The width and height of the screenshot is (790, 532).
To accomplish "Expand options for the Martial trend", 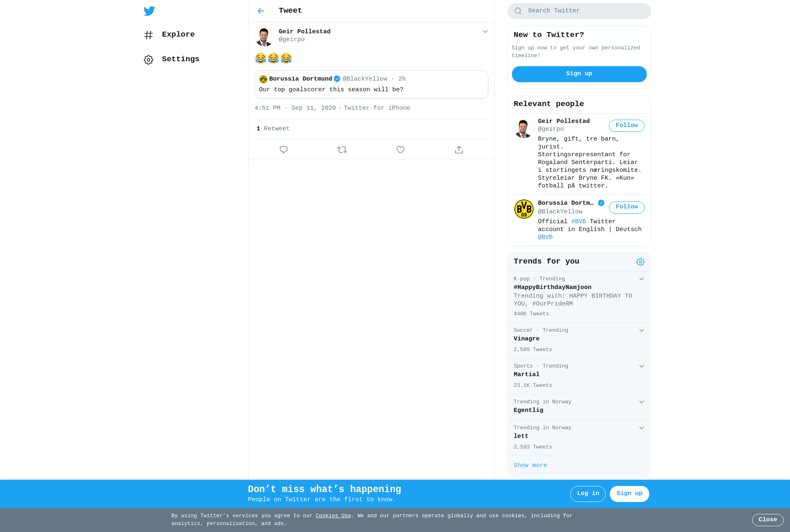I will pos(641,366).
